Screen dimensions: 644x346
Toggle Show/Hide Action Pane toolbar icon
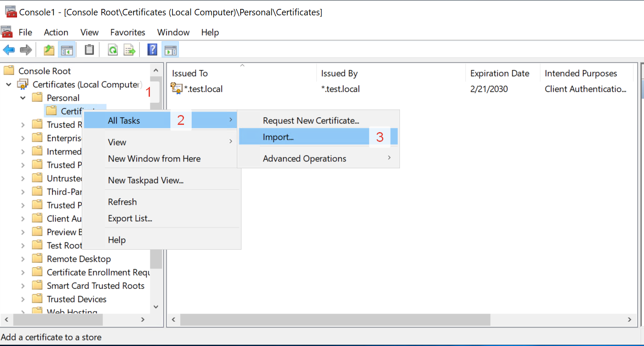coord(170,50)
